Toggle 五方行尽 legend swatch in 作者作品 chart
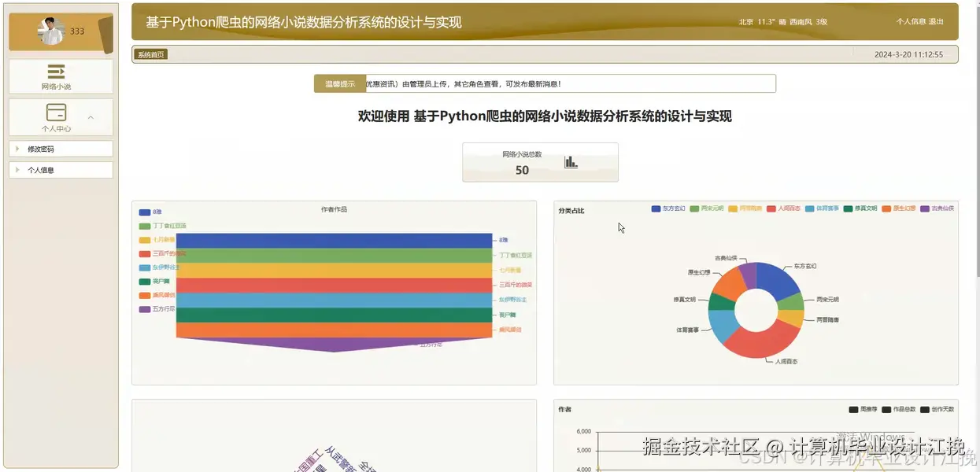This screenshot has width=980, height=472. click(145, 309)
